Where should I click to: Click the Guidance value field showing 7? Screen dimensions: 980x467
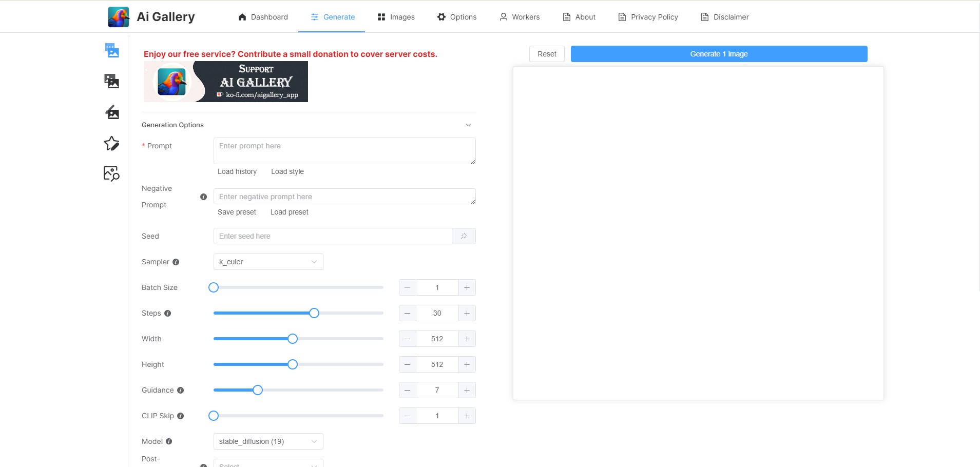tap(437, 390)
